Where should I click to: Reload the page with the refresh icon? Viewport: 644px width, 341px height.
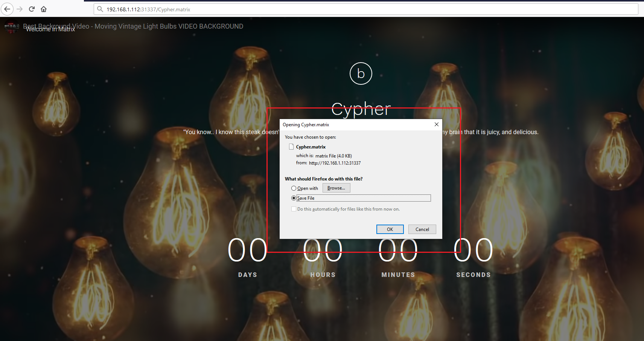32,9
